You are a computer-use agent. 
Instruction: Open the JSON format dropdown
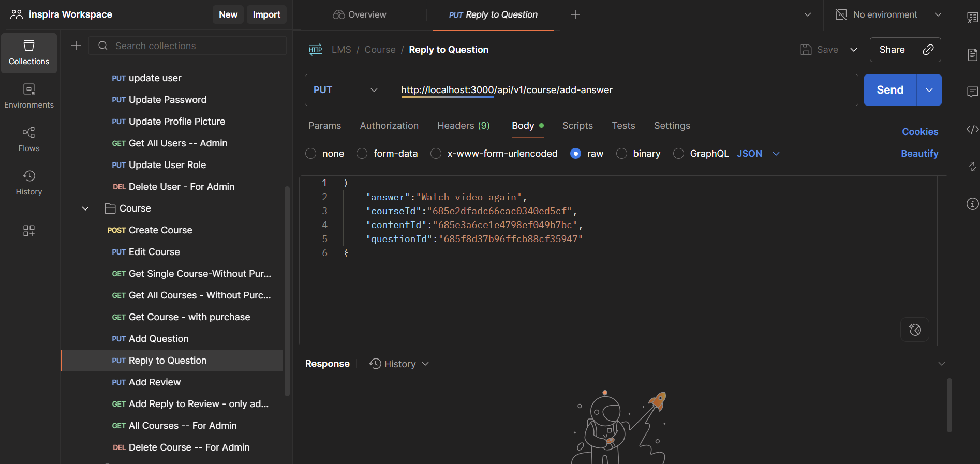coord(759,154)
